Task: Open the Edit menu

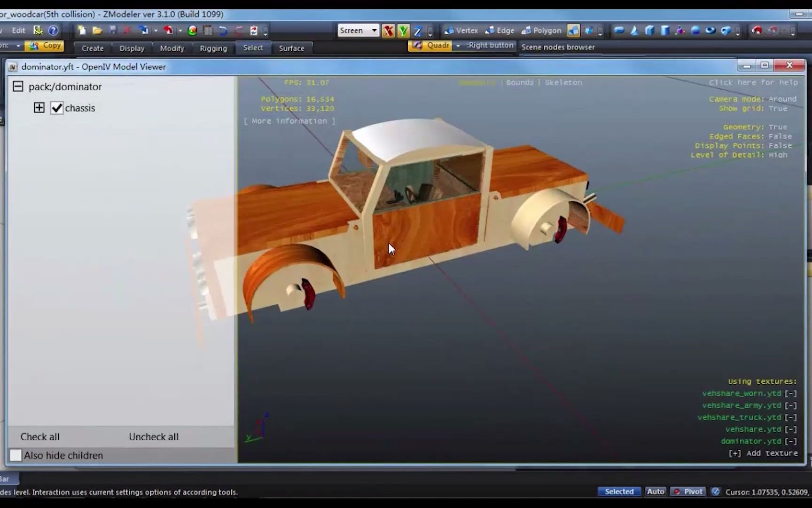Action: click(x=18, y=30)
